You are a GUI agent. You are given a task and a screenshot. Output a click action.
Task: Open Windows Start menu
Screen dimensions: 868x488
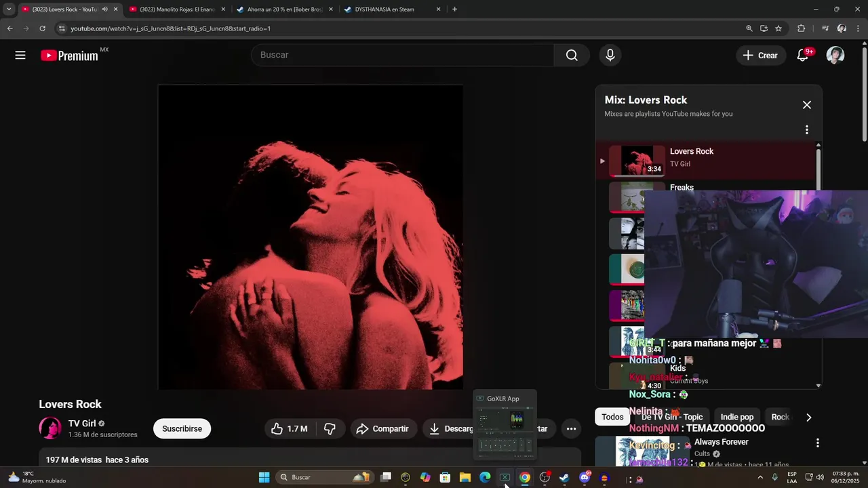coord(264,478)
